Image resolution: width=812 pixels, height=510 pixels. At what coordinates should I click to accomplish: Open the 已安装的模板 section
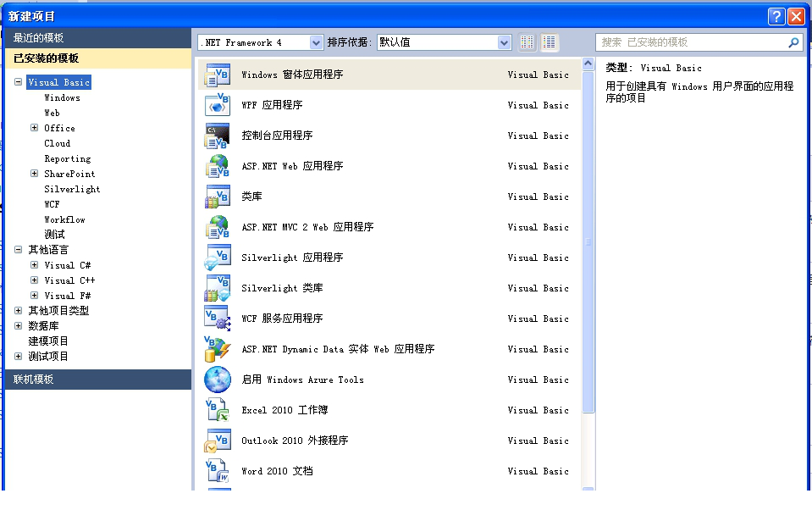(x=98, y=58)
